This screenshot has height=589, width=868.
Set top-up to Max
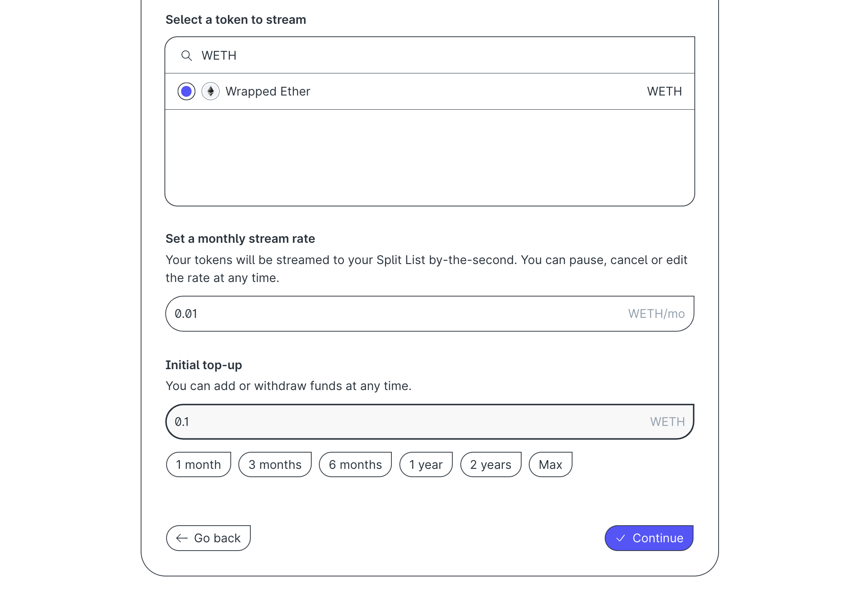[550, 464]
